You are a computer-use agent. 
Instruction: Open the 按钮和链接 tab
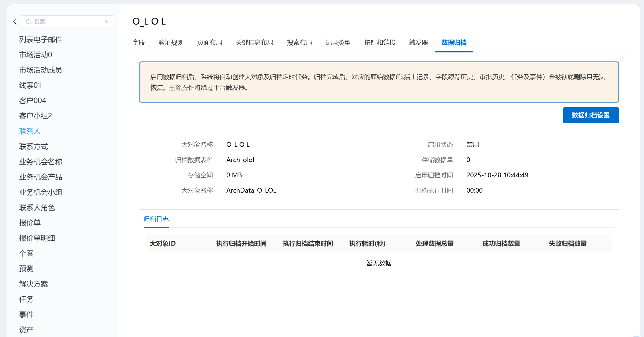coord(380,43)
